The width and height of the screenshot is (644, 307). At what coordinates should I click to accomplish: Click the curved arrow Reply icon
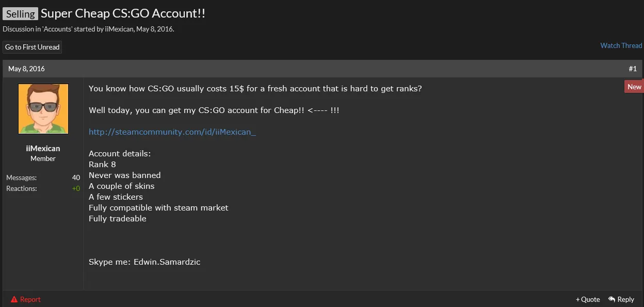(611, 299)
